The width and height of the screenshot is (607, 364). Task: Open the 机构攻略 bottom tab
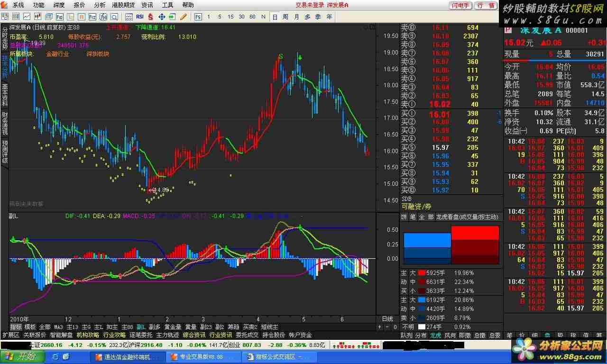pyautogui.click(x=88, y=335)
